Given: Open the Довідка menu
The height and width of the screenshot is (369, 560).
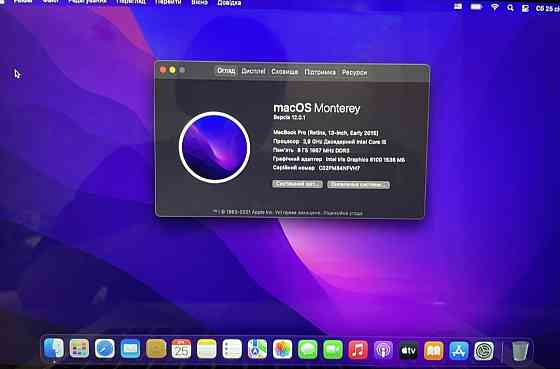Looking at the screenshot, I should 229,3.
